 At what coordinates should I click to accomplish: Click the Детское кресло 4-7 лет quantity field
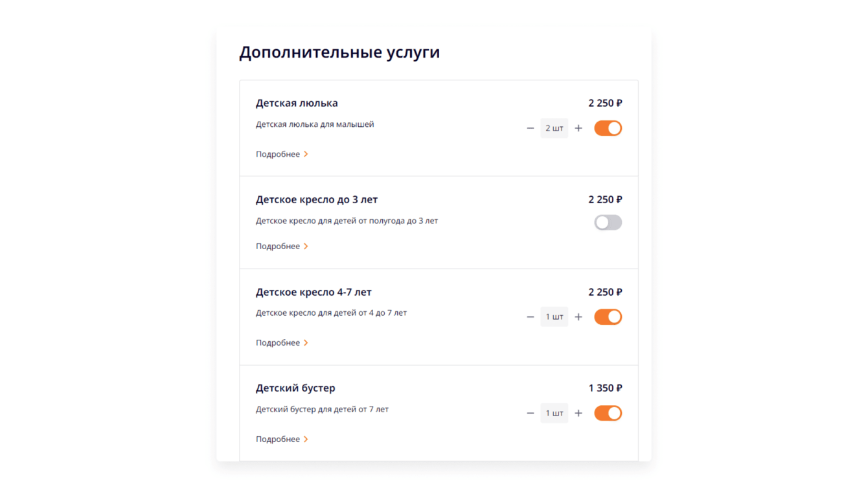click(x=554, y=317)
